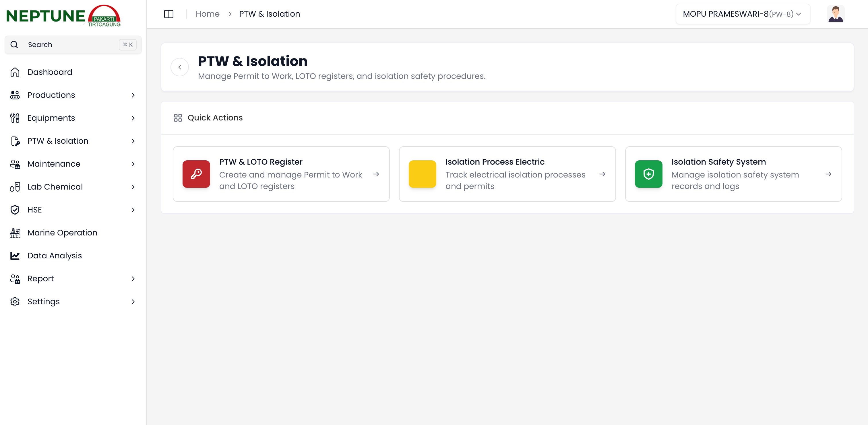Open the MOPU PRAMESWARI-8 site dropdown
The image size is (868, 425).
(x=742, y=14)
